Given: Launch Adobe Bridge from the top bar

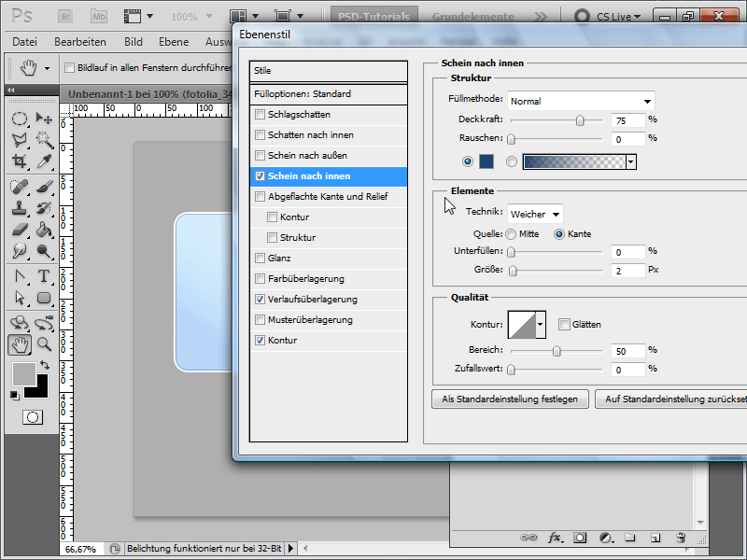Looking at the screenshot, I should click(x=65, y=17).
